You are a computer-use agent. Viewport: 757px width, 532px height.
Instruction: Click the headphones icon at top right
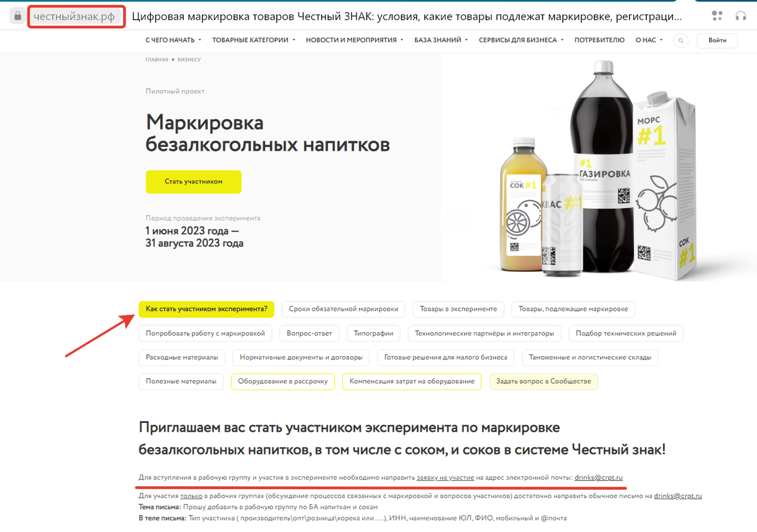point(741,16)
